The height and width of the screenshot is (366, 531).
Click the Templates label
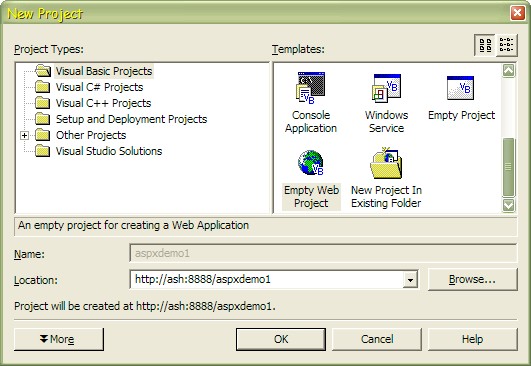coord(298,49)
